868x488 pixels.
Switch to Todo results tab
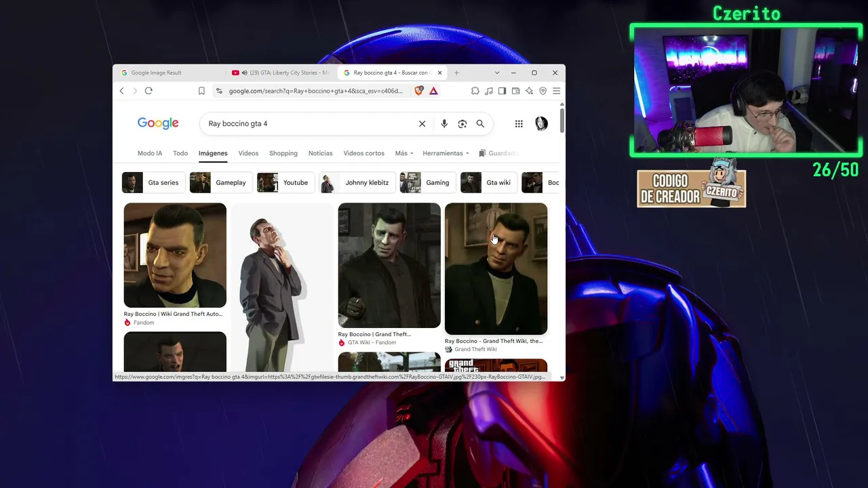click(180, 153)
